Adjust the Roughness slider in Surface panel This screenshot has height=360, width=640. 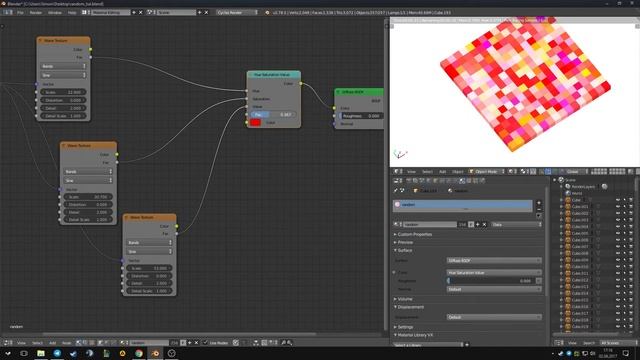(x=491, y=281)
